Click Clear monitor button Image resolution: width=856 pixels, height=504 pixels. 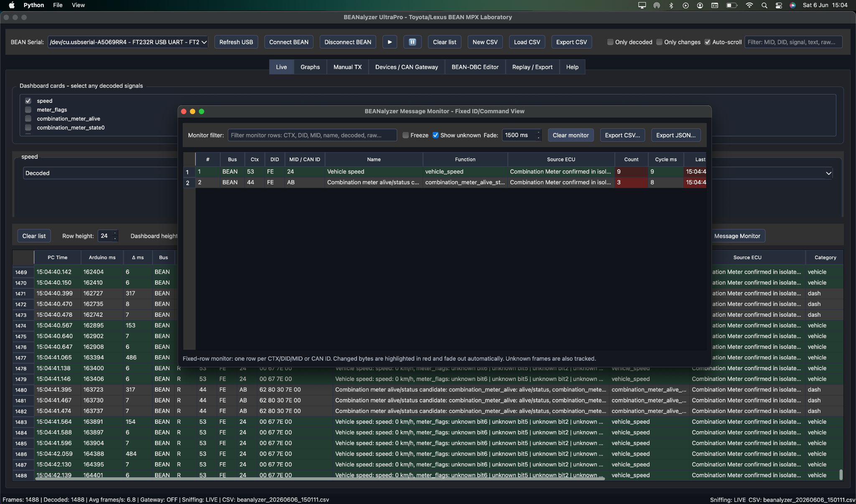point(571,135)
